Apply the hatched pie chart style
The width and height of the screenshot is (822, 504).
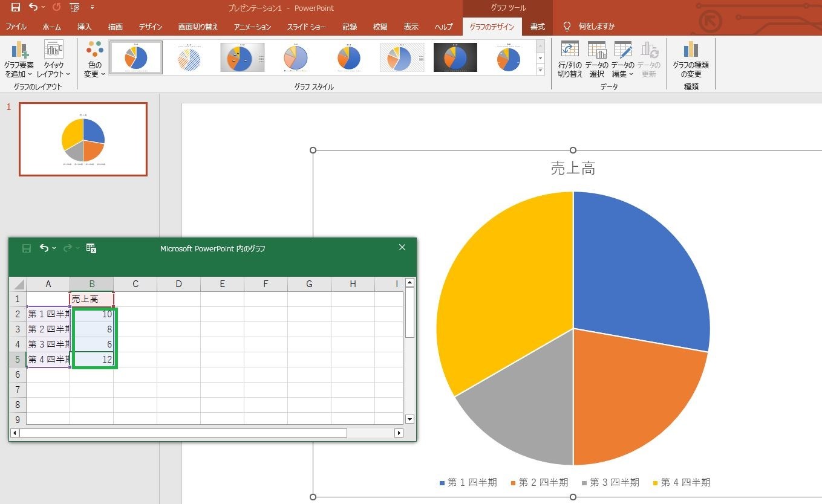tap(189, 57)
